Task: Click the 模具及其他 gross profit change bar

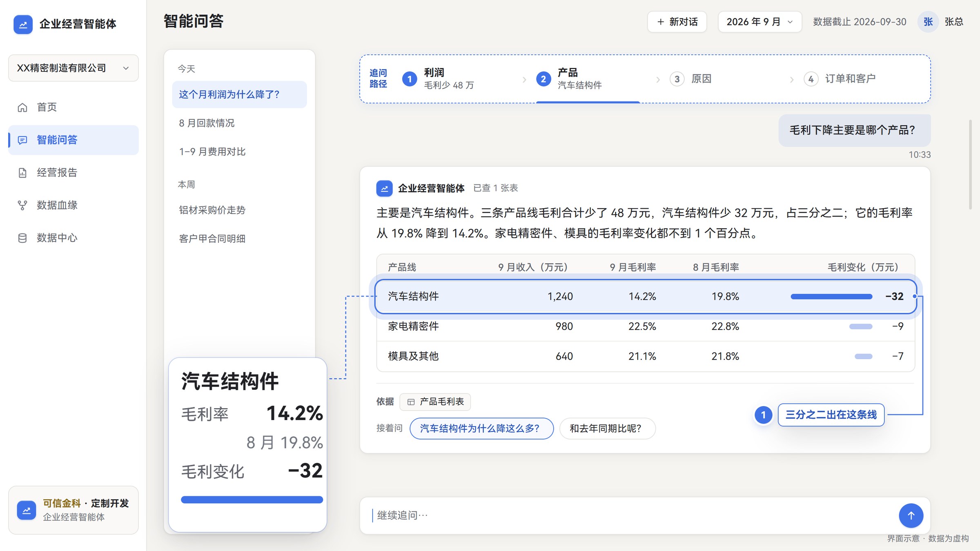Action: [864, 356]
